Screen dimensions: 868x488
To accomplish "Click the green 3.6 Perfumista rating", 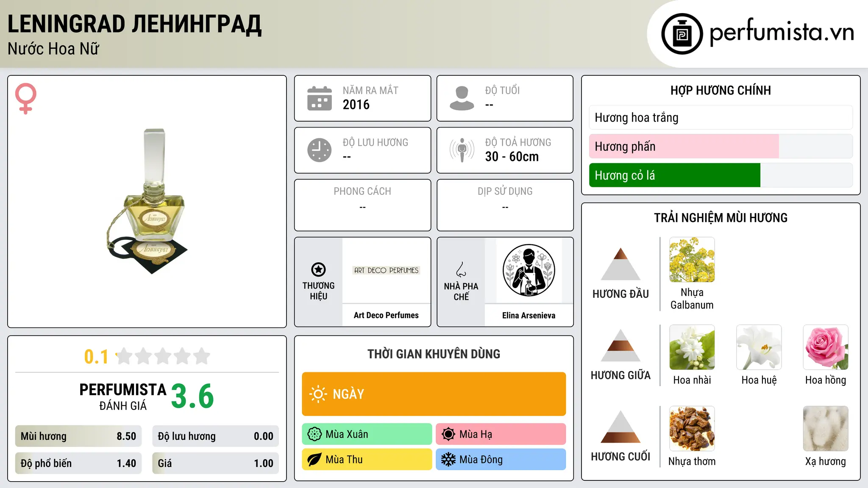I will click(x=192, y=396).
